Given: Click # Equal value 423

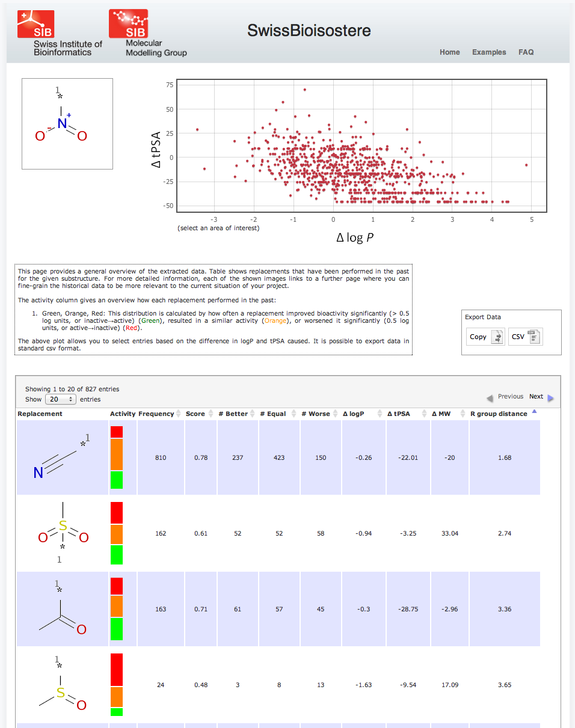Looking at the screenshot, I should (x=279, y=457).
